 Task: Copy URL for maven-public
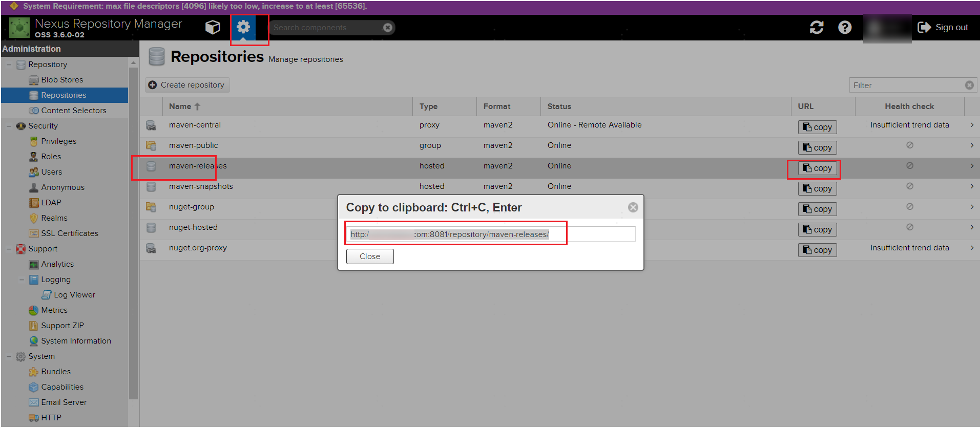pos(817,147)
